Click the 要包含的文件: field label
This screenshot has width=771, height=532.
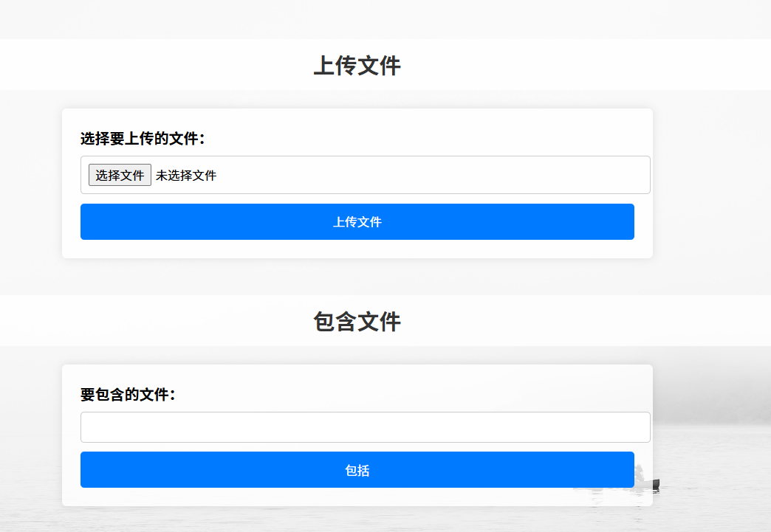coord(128,395)
